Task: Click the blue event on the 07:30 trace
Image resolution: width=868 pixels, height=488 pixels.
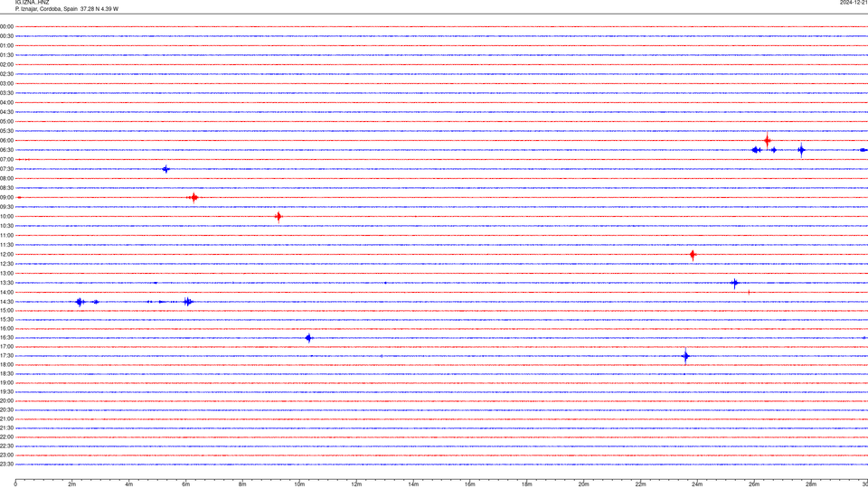Action: (165, 169)
